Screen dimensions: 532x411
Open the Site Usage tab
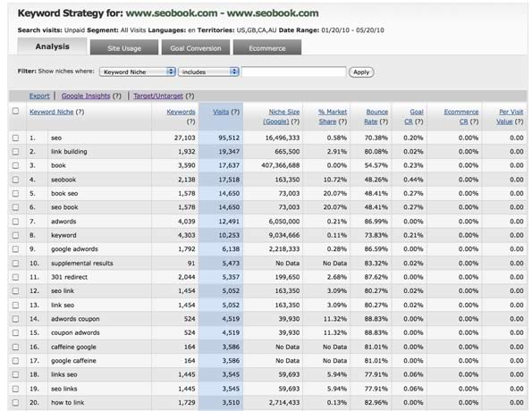click(x=124, y=47)
